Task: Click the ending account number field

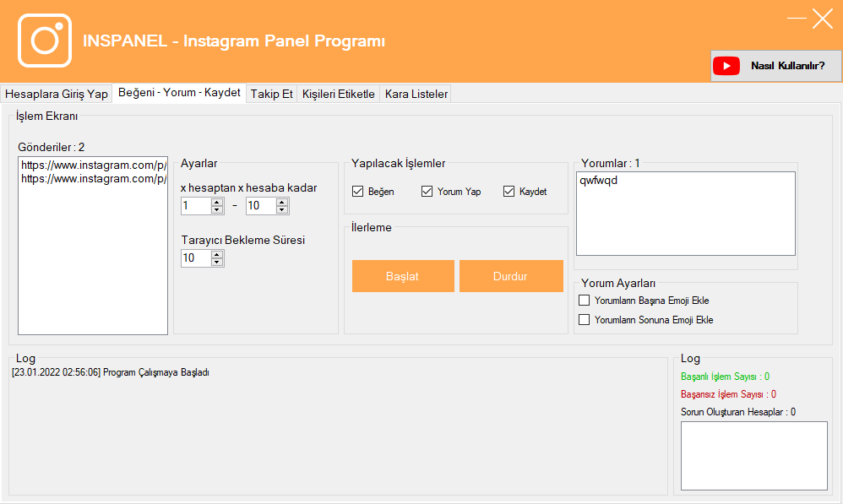Action: pyautogui.click(x=261, y=206)
